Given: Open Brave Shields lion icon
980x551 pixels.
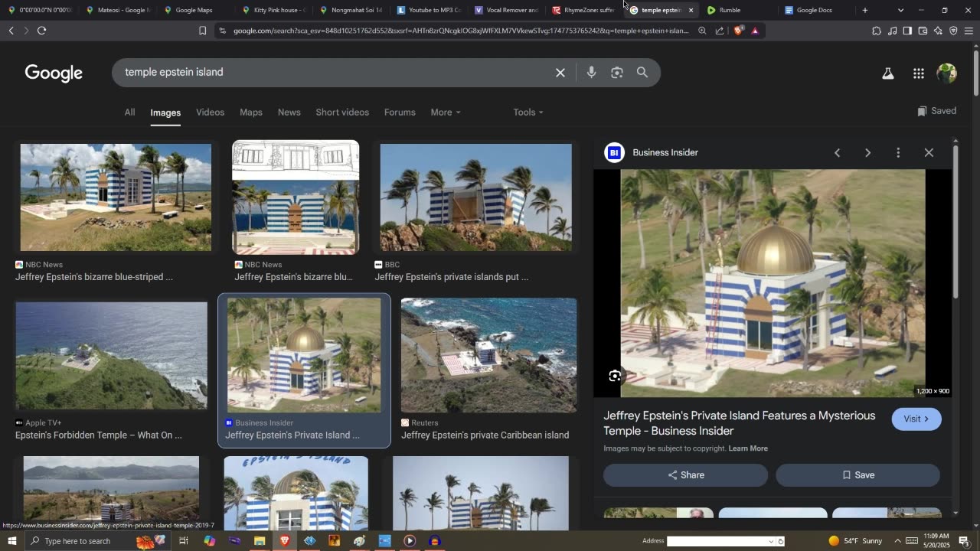Looking at the screenshot, I should (x=738, y=31).
